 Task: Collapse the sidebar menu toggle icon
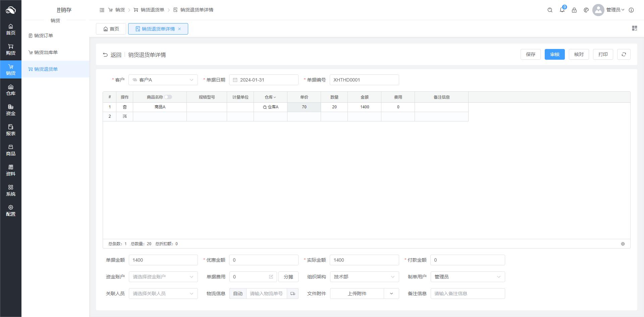pyautogui.click(x=102, y=10)
